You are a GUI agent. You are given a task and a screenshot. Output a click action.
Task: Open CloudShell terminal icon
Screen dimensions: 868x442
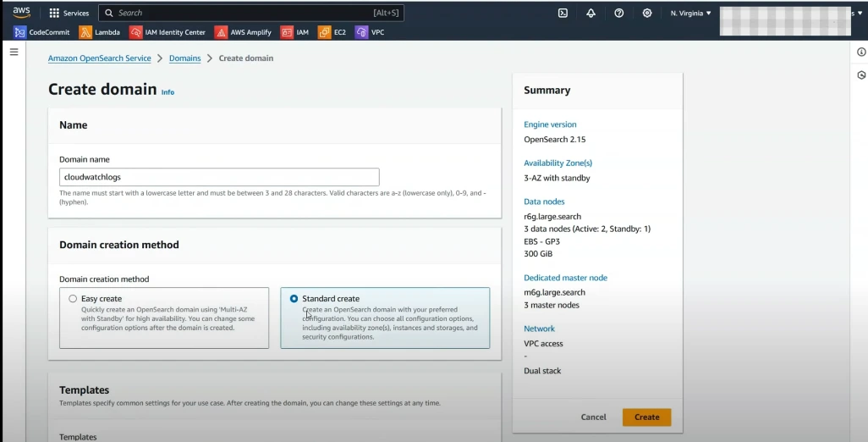pos(563,14)
